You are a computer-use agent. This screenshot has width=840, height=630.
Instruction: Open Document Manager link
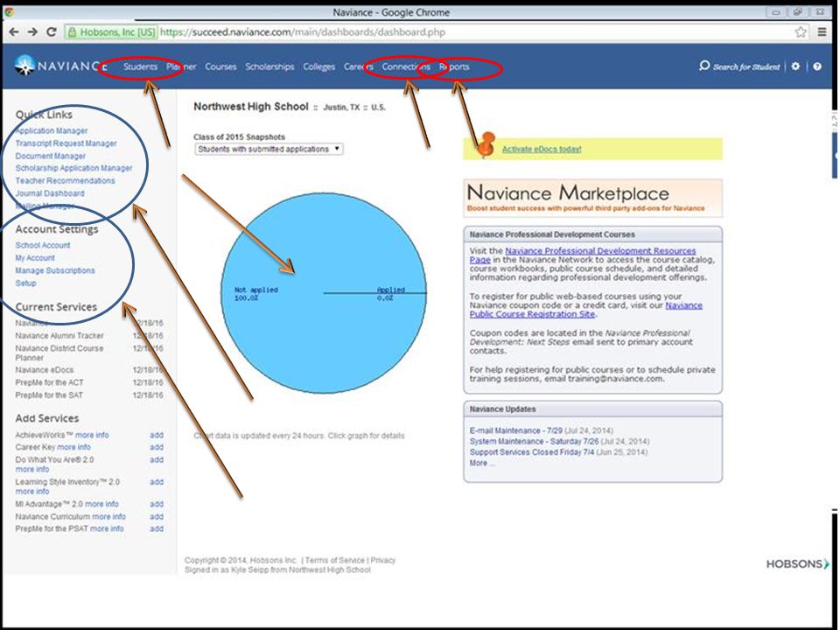pos(51,156)
